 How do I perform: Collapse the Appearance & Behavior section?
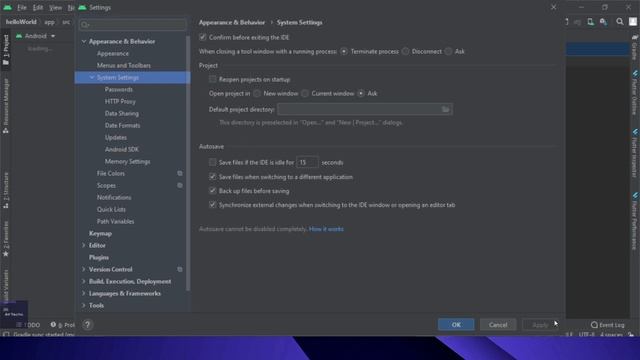pos(84,41)
